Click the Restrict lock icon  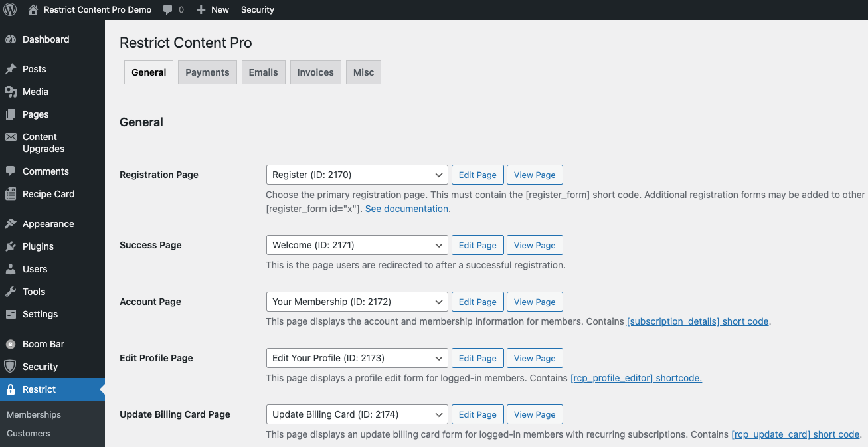point(11,389)
